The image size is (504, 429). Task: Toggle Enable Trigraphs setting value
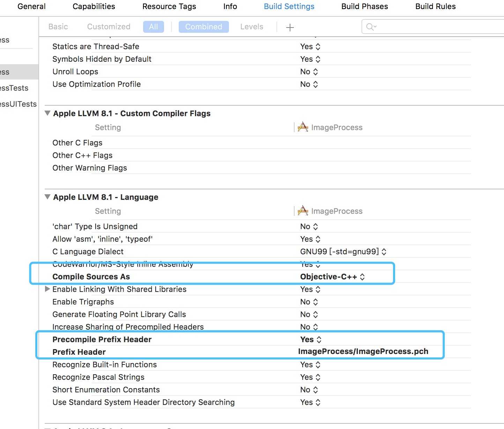coord(309,302)
